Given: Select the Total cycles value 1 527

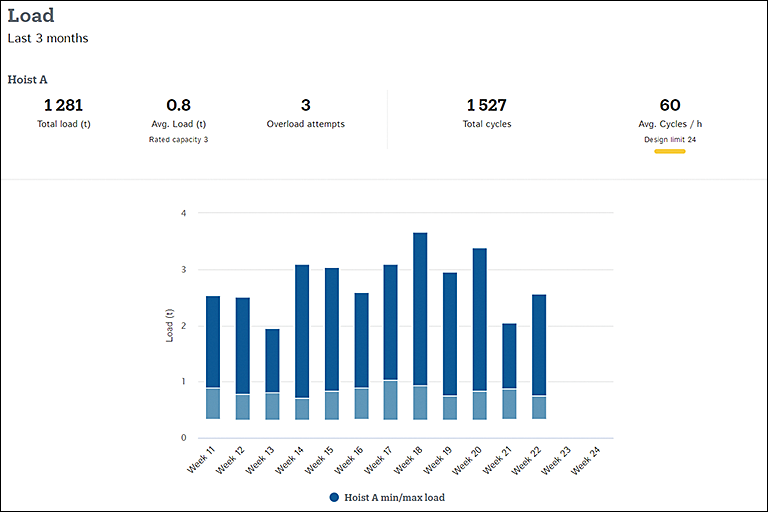Looking at the screenshot, I should 486,105.
